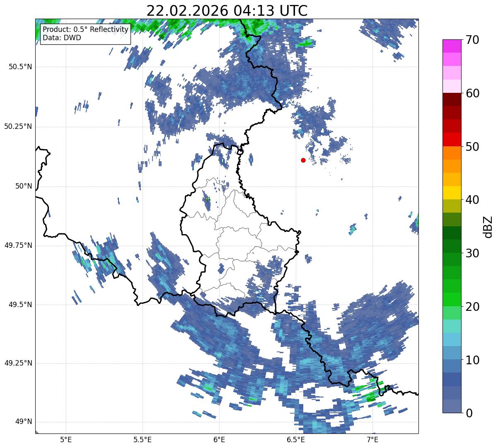498x448 pixels.
Task: Click the bright green 20 dBZ colorbar band
Action: pyautogui.click(x=452, y=299)
